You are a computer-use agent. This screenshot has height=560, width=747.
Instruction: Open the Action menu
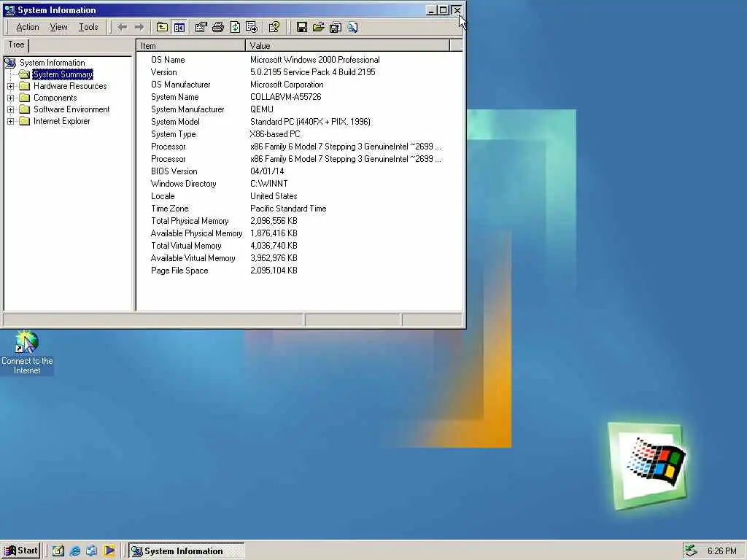28,27
